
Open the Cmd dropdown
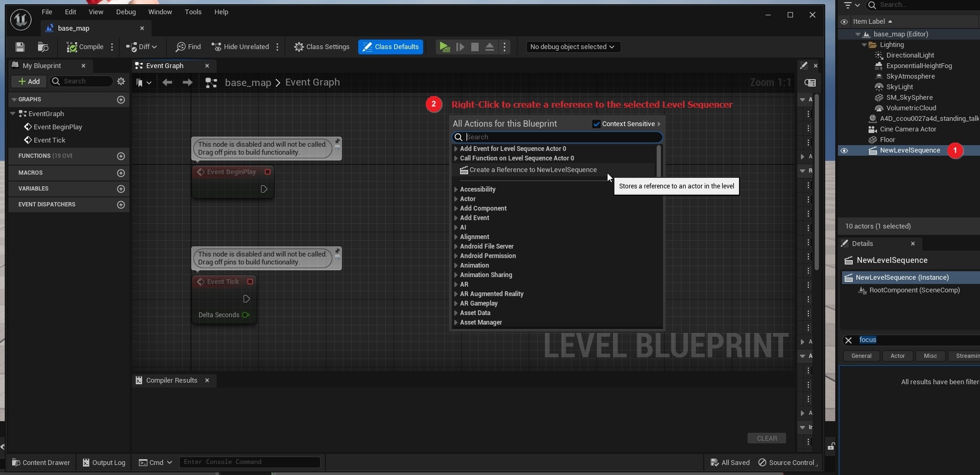(155, 463)
